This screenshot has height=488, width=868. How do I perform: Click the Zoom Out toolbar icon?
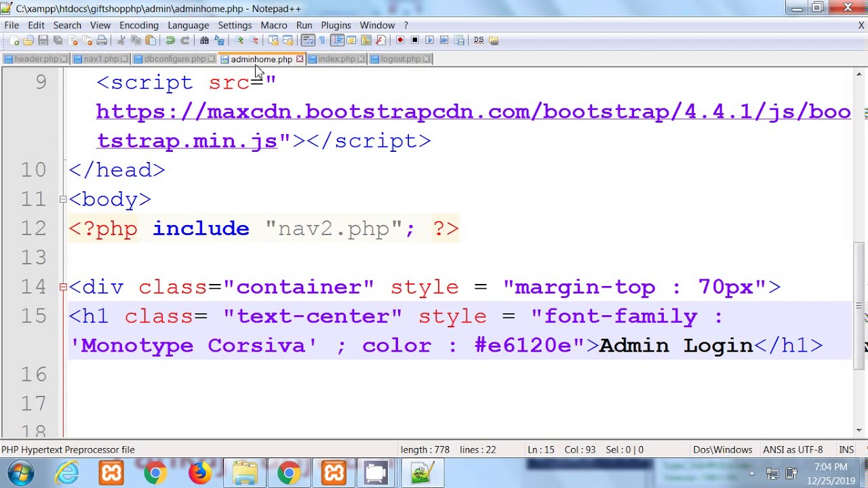click(254, 41)
